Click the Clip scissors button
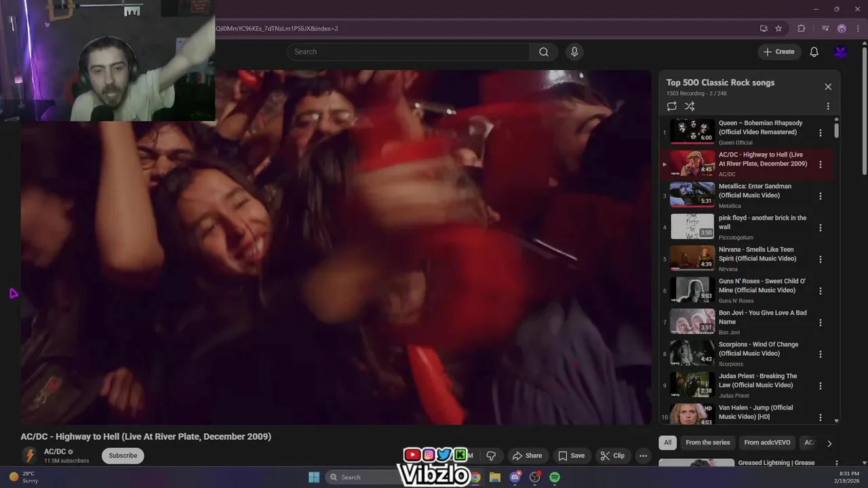Image resolution: width=868 pixels, height=488 pixels. click(x=612, y=455)
